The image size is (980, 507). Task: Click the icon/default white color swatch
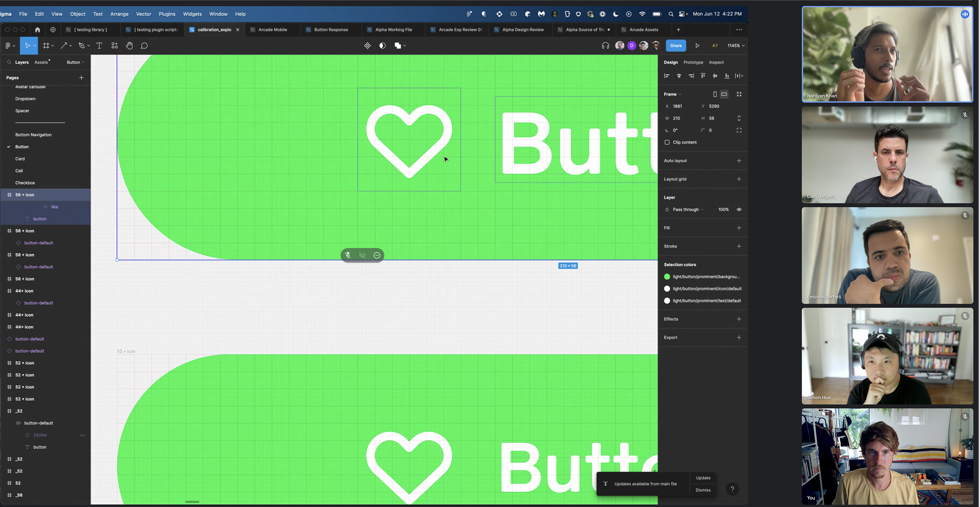667,289
